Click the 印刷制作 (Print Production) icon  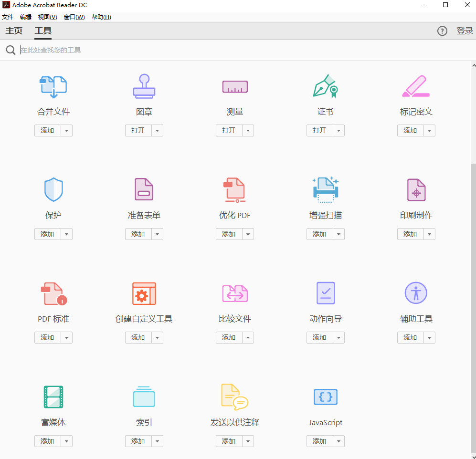tap(416, 190)
